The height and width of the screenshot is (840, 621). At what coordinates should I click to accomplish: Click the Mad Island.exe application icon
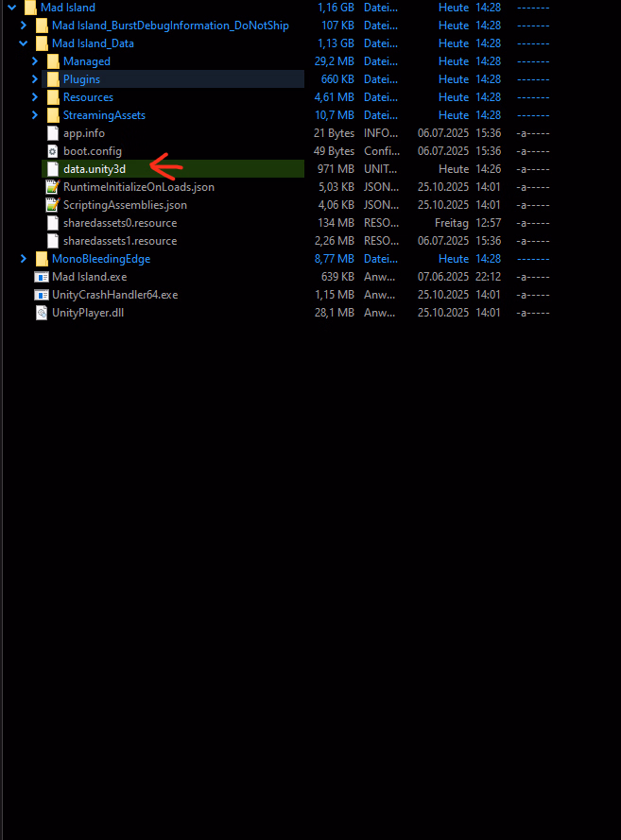tap(42, 277)
